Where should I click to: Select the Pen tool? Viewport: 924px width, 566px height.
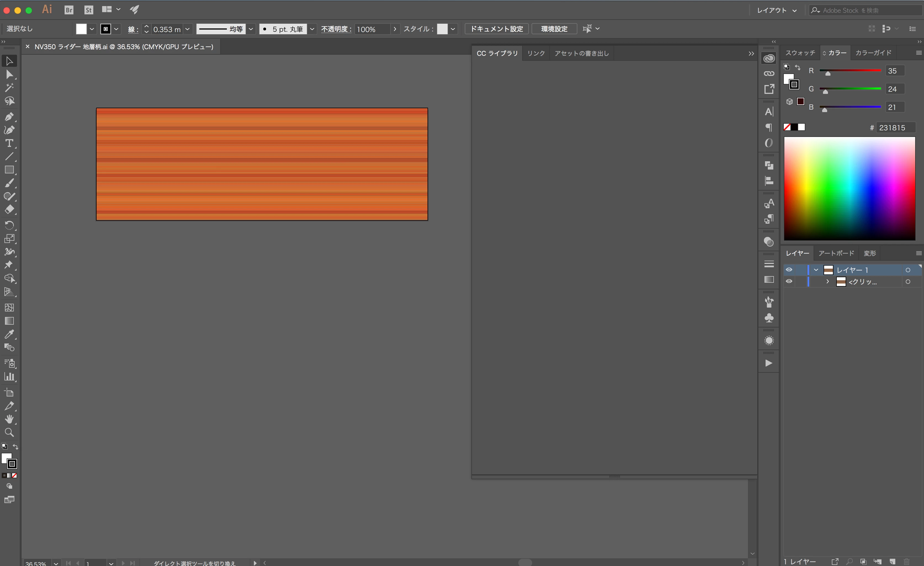tap(9, 117)
